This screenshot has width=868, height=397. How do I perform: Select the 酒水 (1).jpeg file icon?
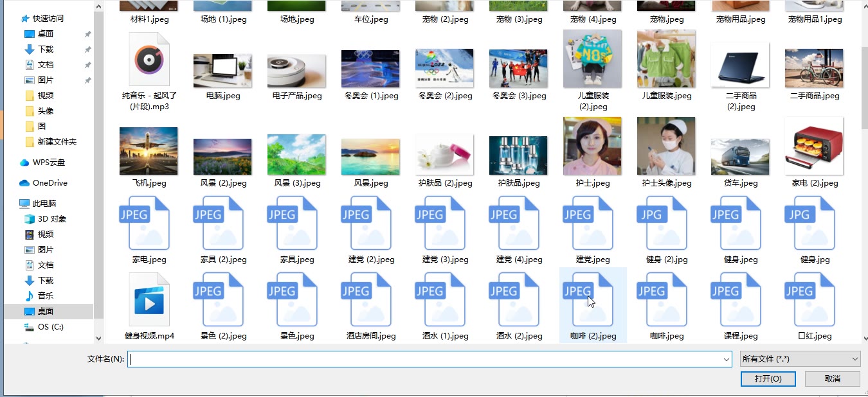pyautogui.click(x=440, y=299)
